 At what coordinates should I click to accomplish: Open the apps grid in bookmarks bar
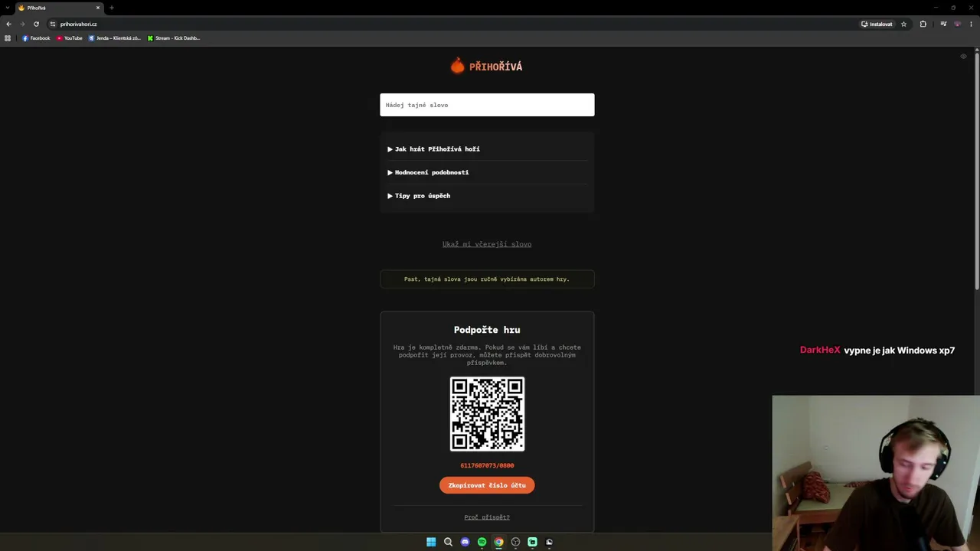coord(8,38)
